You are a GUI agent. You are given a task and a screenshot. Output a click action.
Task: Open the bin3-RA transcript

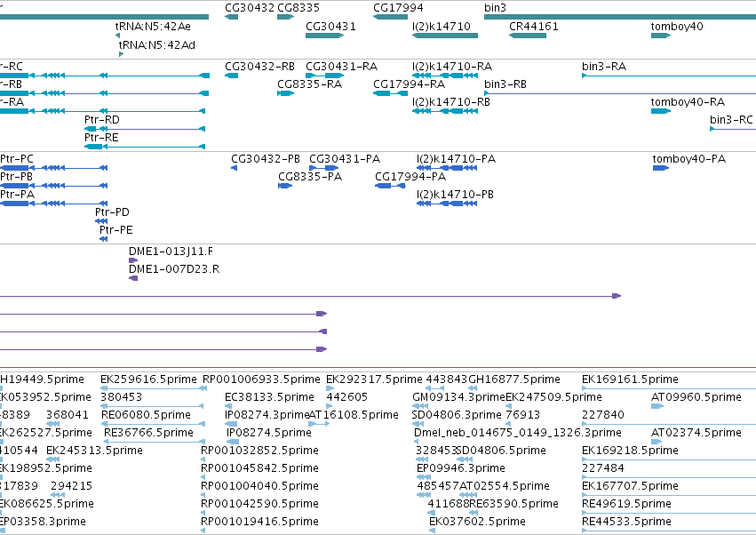(x=669, y=76)
